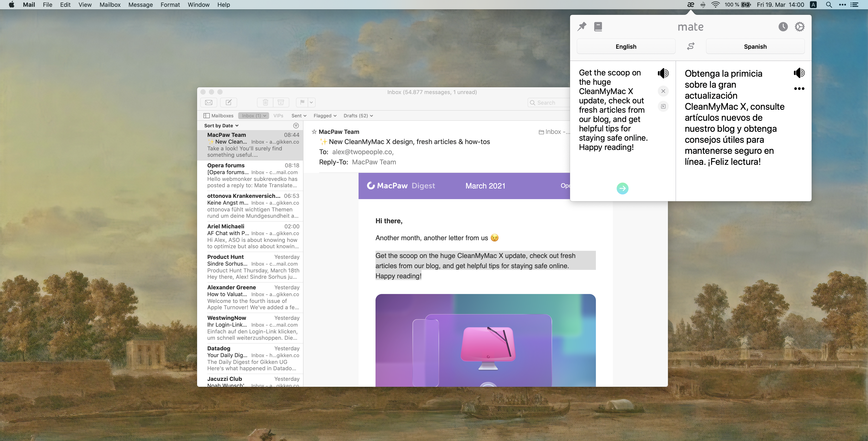
Task: Pin the Mate translator window
Action: pos(581,26)
